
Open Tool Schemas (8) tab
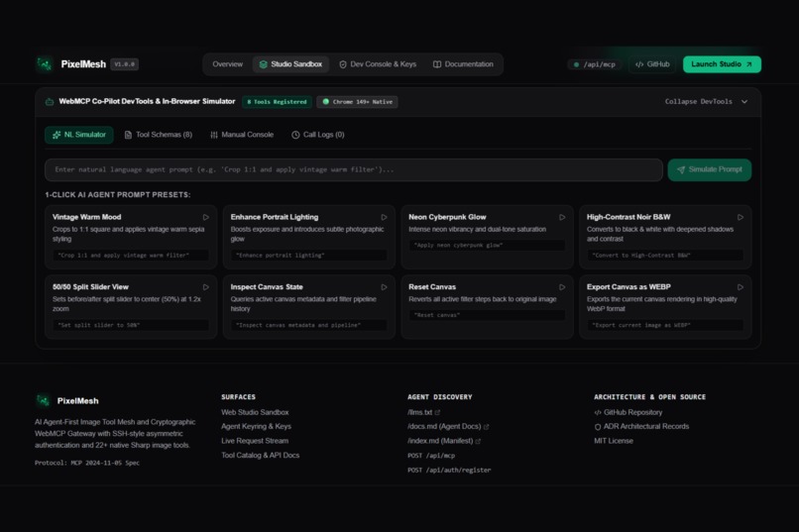pyautogui.click(x=159, y=135)
